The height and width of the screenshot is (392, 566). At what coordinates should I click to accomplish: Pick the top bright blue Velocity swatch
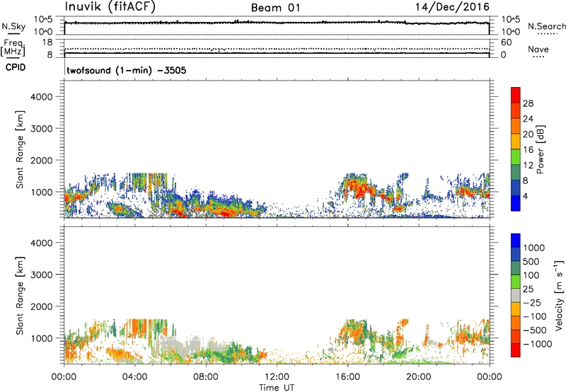[x=516, y=241]
